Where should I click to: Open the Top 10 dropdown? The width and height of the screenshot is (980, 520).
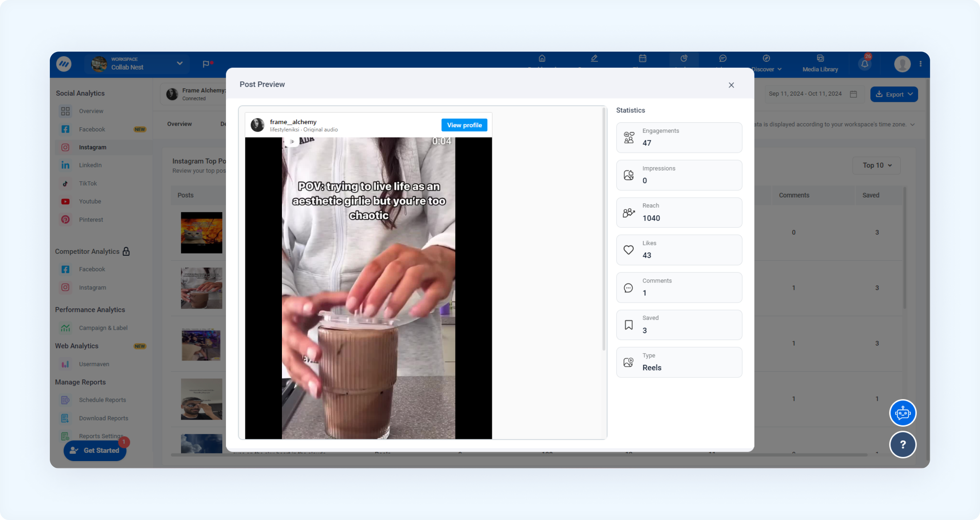coord(877,165)
